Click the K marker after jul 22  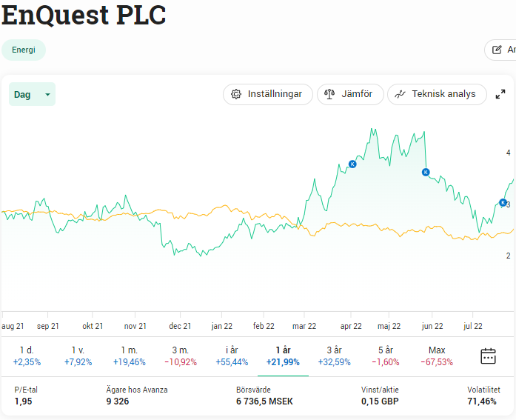(x=503, y=202)
